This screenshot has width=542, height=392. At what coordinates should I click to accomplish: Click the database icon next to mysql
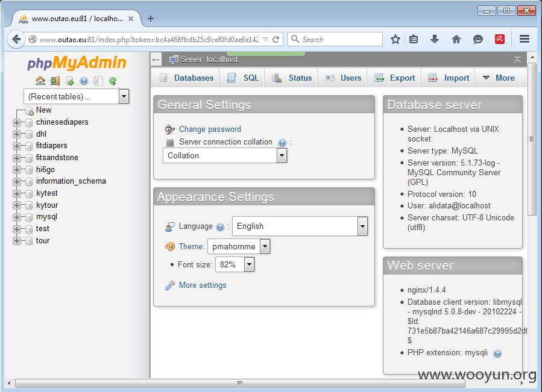(x=29, y=217)
